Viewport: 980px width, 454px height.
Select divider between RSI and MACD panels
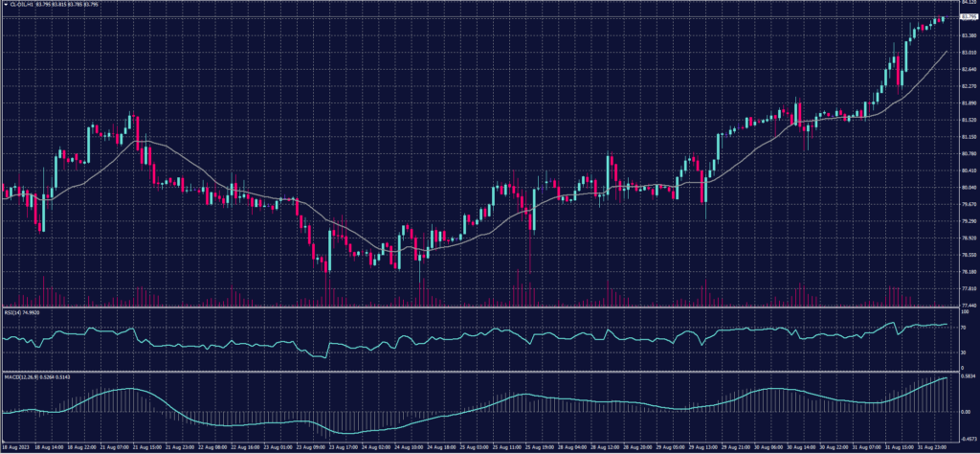click(479, 370)
